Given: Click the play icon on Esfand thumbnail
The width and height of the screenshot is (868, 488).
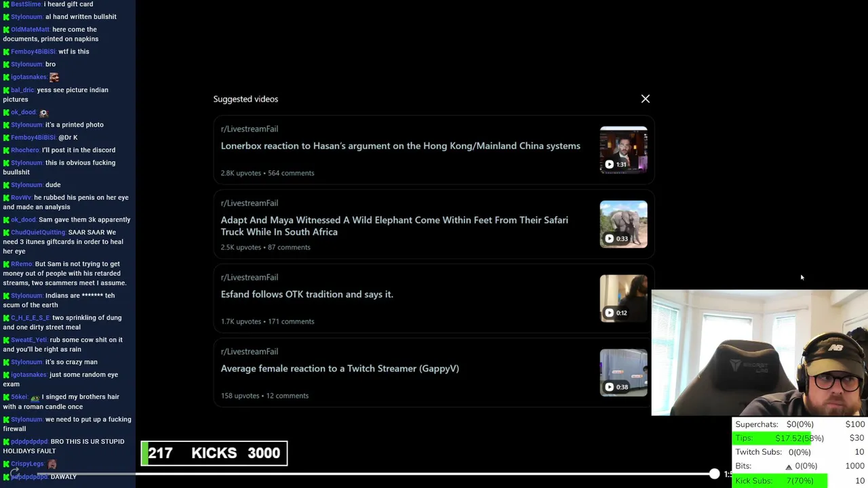Looking at the screenshot, I should click(x=609, y=312).
